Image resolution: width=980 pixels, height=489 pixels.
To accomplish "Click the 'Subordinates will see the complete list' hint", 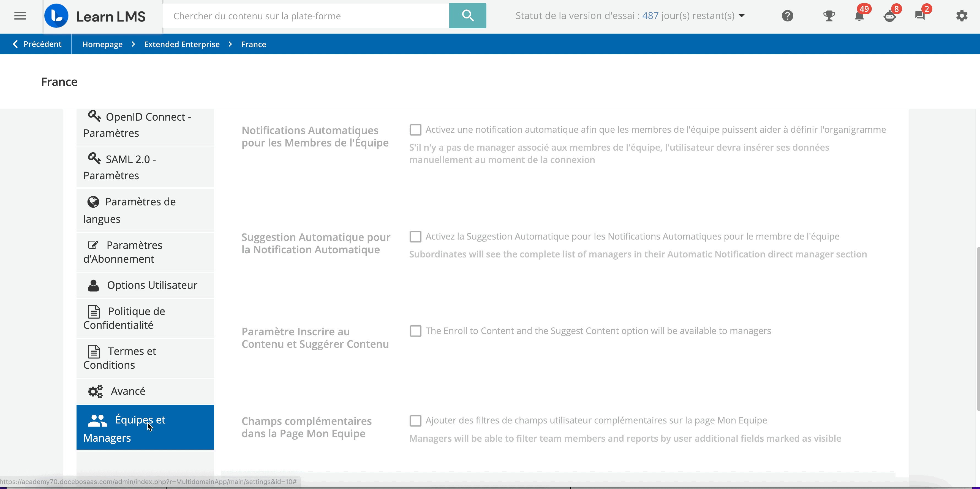I will [638, 255].
